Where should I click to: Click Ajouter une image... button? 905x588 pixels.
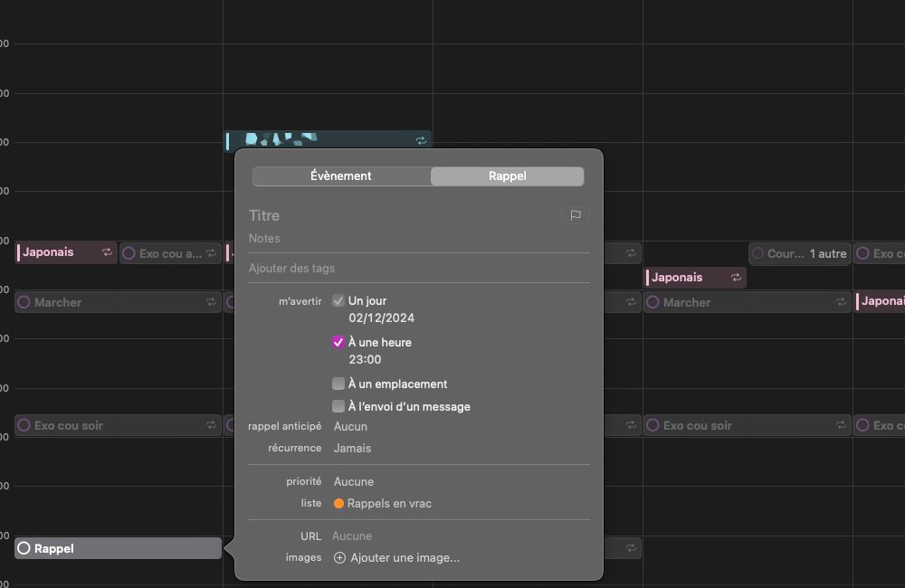click(405, 558)
